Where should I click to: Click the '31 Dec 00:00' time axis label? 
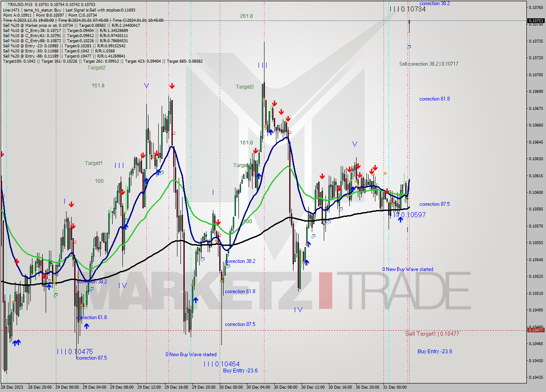[395, 387]
